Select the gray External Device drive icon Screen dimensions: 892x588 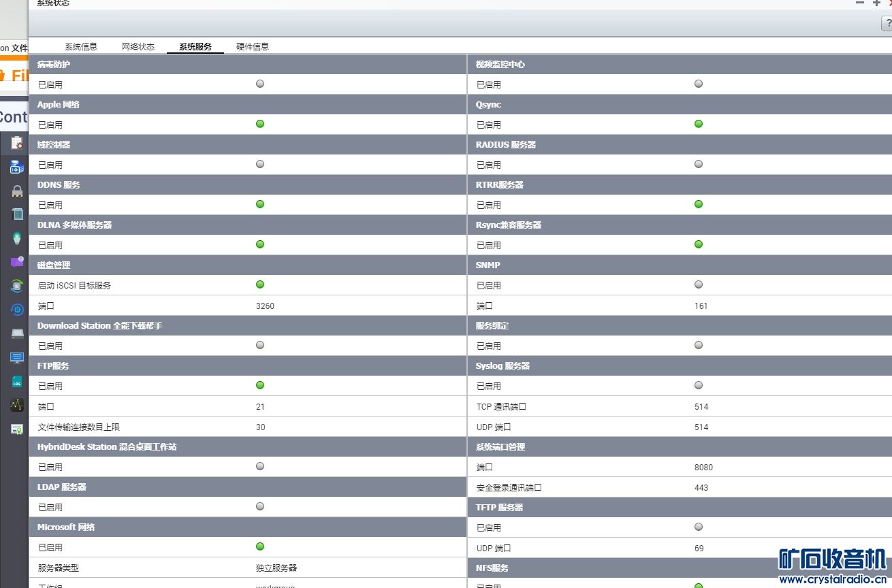click(x=17, y=333)
